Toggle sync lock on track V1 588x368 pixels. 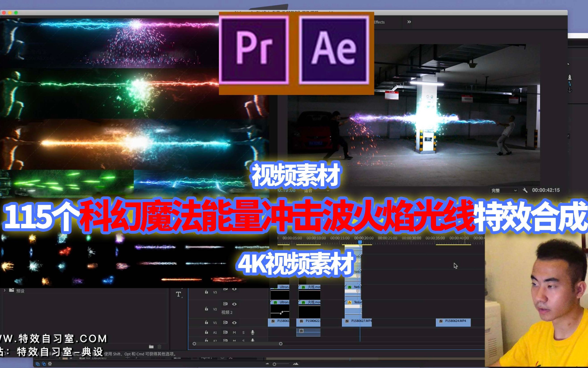tap(225, 322)
